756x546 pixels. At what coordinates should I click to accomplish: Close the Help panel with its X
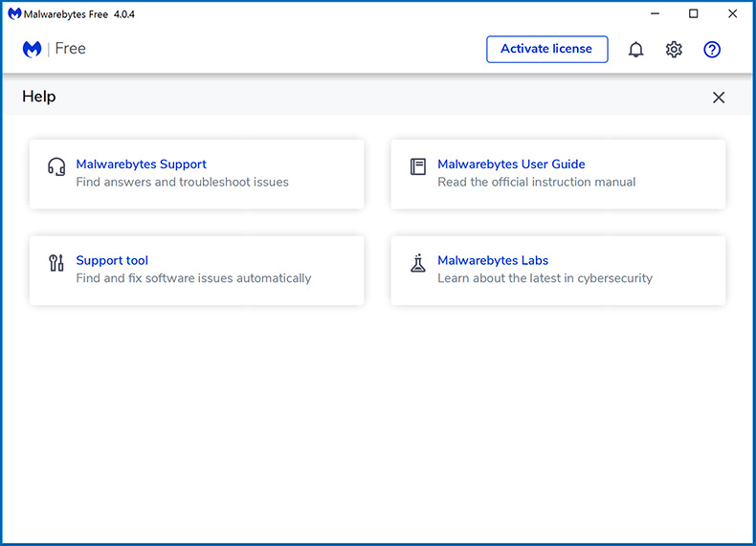(x=719, y=98)
